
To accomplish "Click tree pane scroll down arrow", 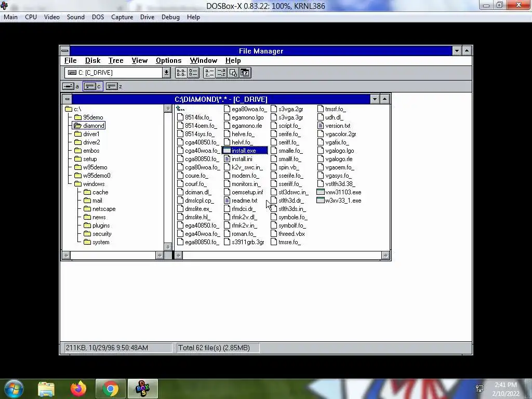I will [x=168, y=247].
